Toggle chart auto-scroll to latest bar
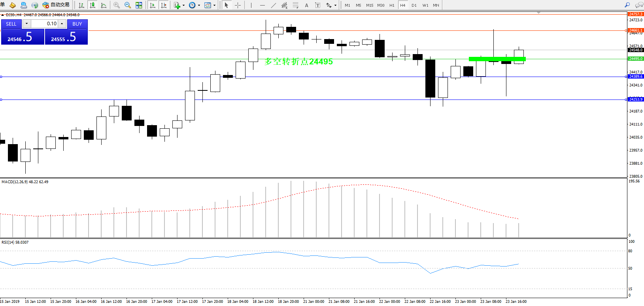Image resolution: width=644 pixels, height=306 pixels. tap(153, 5)
